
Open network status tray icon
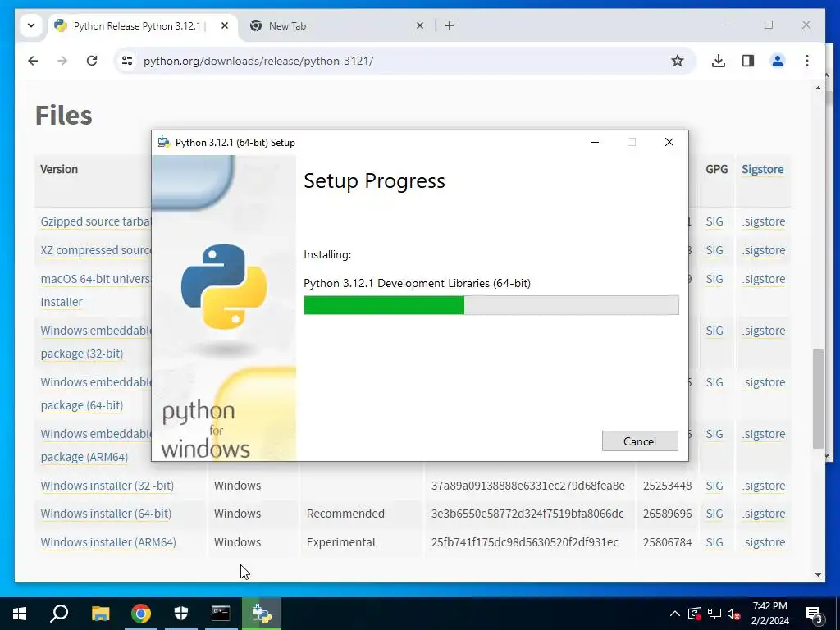(714, 614)
